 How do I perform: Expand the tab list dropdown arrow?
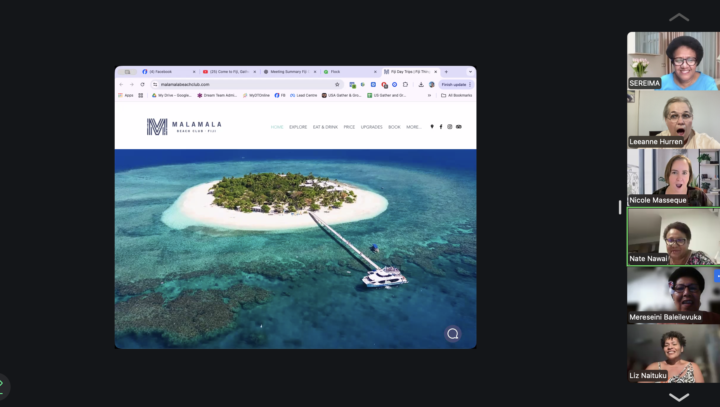click(470, 72)
